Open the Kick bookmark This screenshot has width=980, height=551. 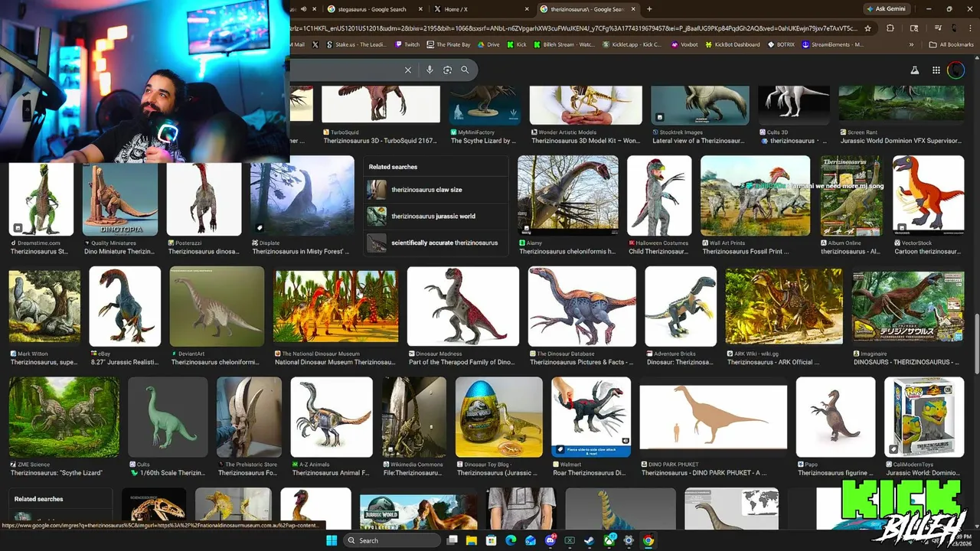tap(517, 44)
